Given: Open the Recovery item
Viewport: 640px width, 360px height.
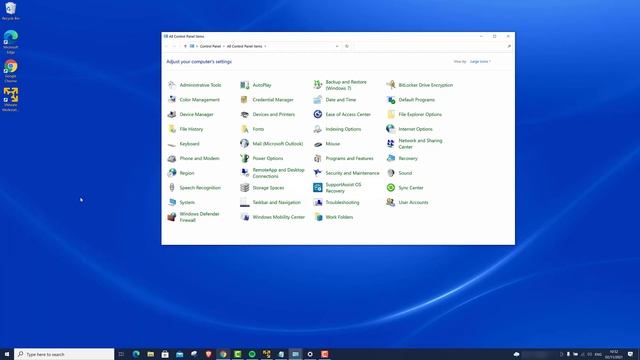Looking at the screenshot, I should pyautogui.click(x=402, y=158).
